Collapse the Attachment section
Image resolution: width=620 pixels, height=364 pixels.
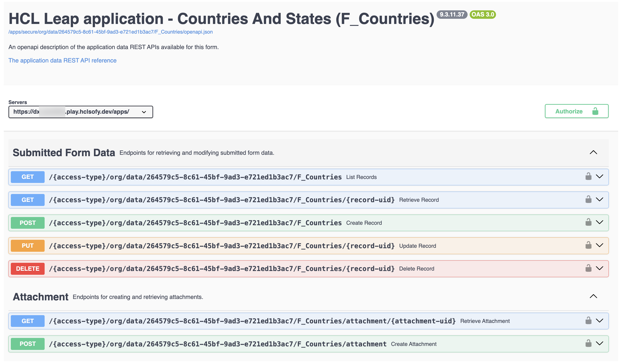(593, 296)
